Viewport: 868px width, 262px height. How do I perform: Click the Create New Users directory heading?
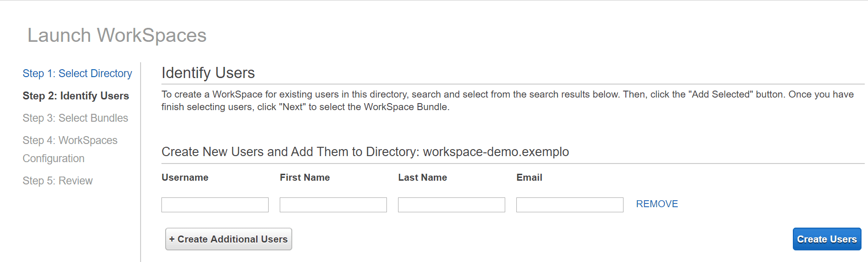(x=365, y=152)
